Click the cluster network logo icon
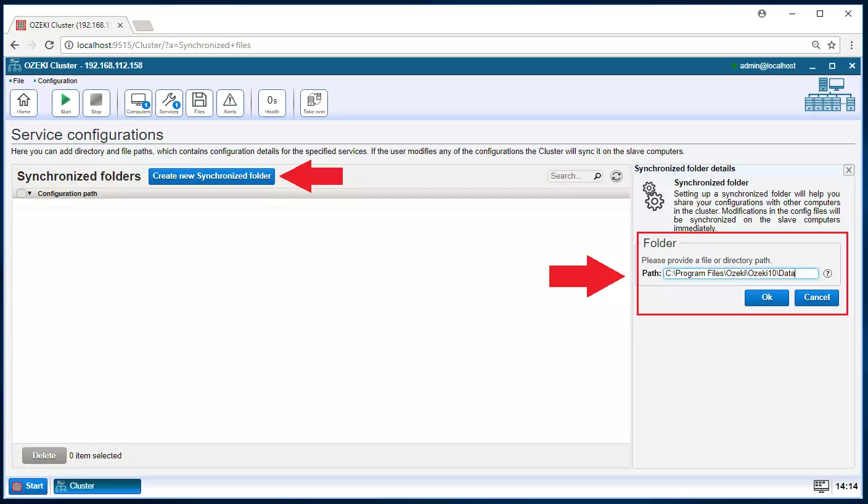 point(830,94)
